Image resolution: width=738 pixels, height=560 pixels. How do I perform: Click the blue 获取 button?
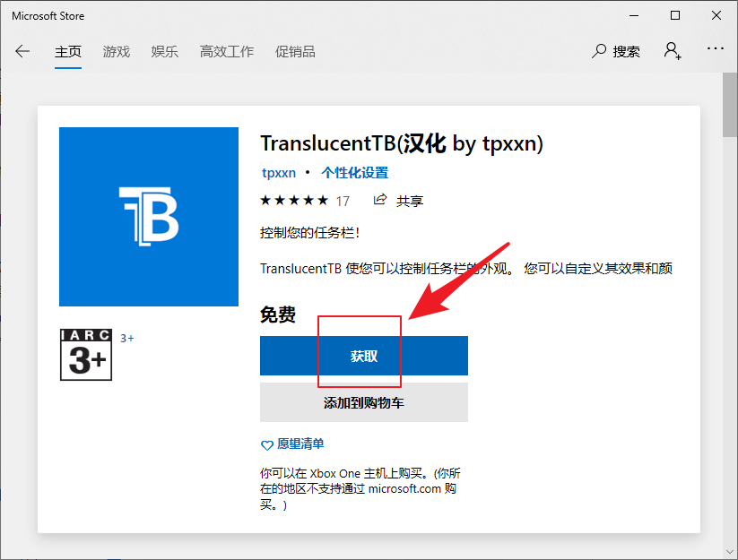coord(364,356)
